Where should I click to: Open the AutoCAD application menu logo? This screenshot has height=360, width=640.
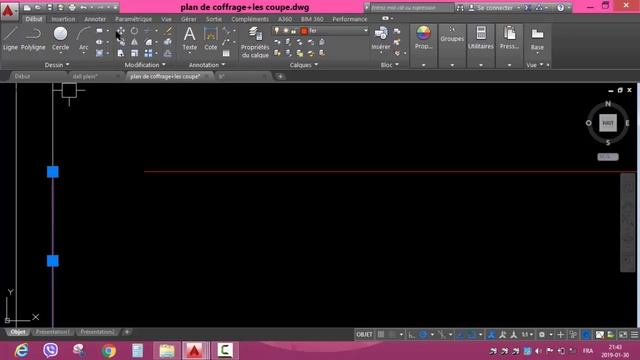(9, 11)
